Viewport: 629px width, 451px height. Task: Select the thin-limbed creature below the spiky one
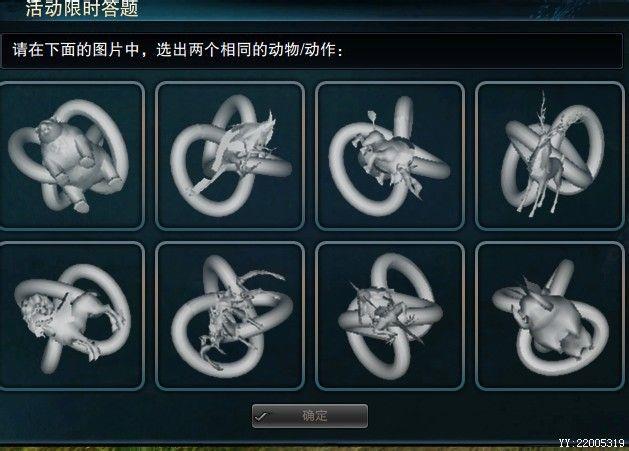[x=230, y=315]
